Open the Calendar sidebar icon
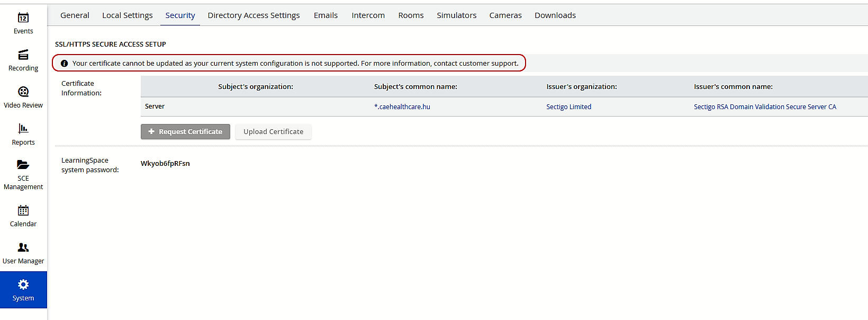The image size is (868, 320). (x=23, y=210)
